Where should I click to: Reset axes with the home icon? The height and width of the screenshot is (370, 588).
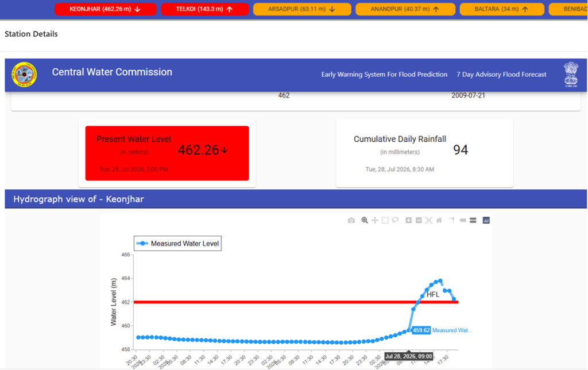[439, 220]
